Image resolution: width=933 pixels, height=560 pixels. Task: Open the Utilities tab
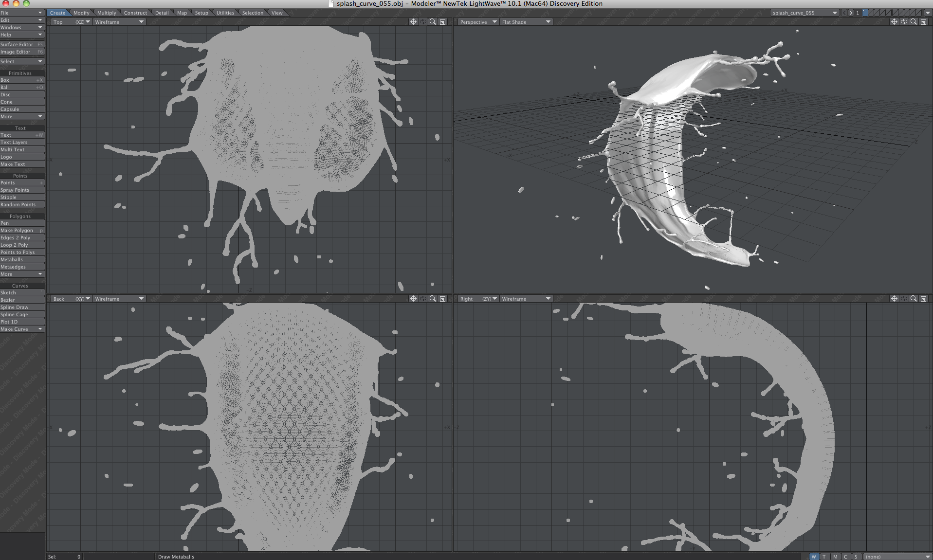tap(225, 13)
